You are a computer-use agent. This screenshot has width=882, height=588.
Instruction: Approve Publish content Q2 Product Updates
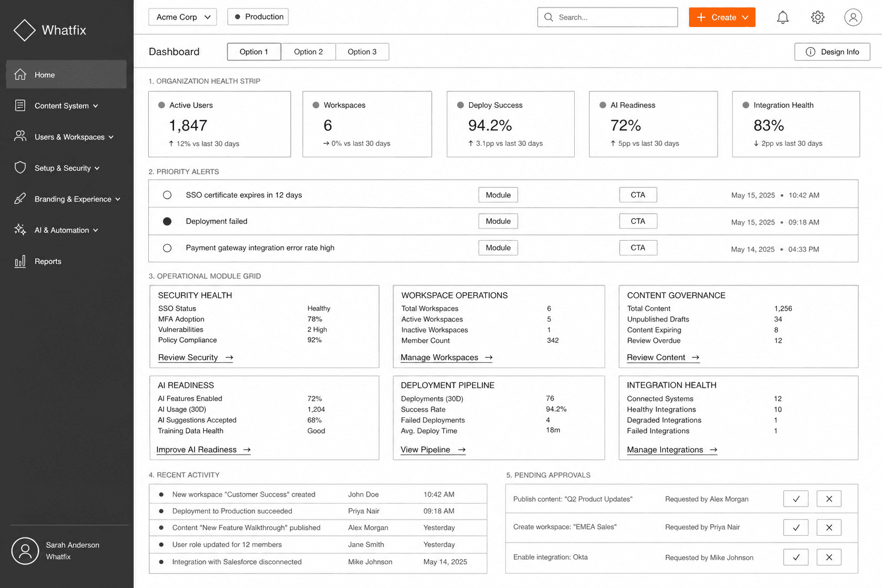[x=796, y=498]
